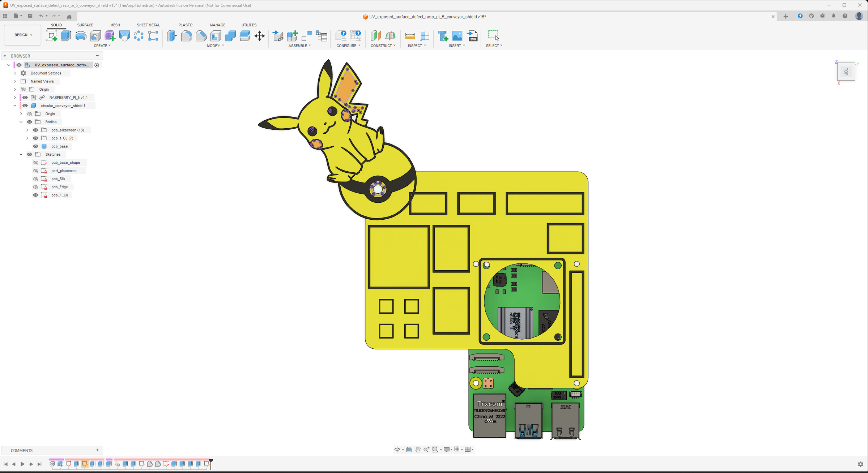Viewport: 868px width, 473px height.
Task: Activate the Move/Copy tool
Action: tap(260, 36)
